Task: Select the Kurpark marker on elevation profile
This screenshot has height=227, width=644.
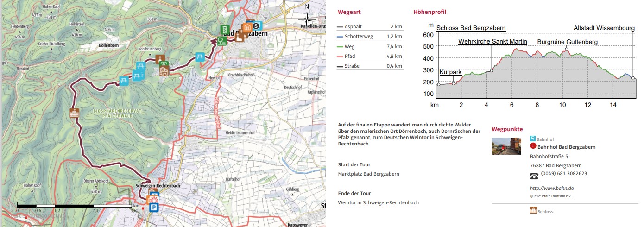Action: click(x=454, y=83)
